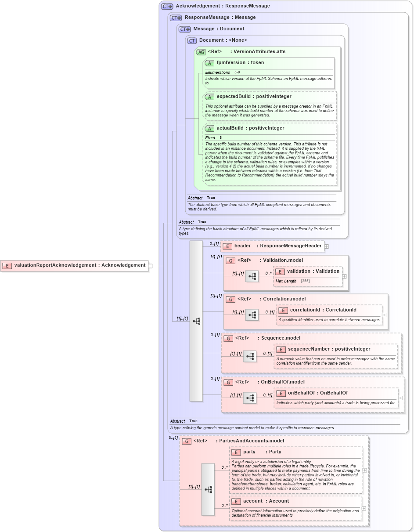Image resolution: width=414 pixels, height=532 pixels.
Task: Click the CT icon beside ResponseMessage
Action: tap(176, 18)
